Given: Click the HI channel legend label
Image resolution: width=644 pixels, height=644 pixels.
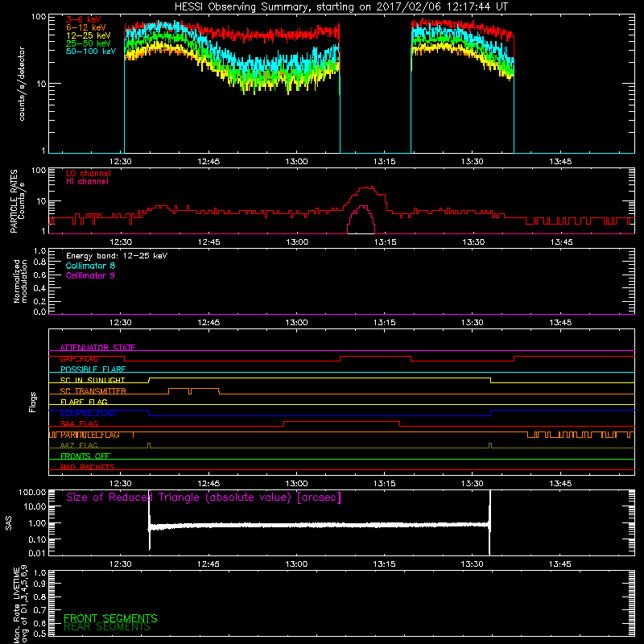Looking at the screenshot, I should click(x=87, y=182).
